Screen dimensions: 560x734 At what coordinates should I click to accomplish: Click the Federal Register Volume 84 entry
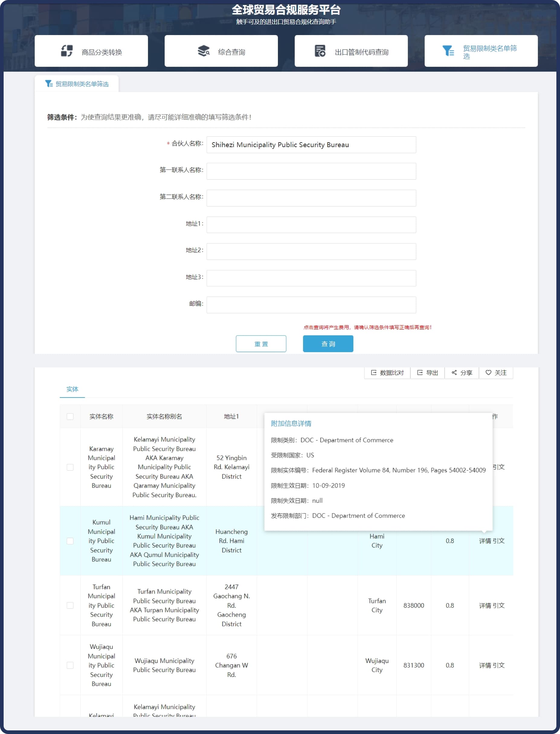[x=399, y=470]
